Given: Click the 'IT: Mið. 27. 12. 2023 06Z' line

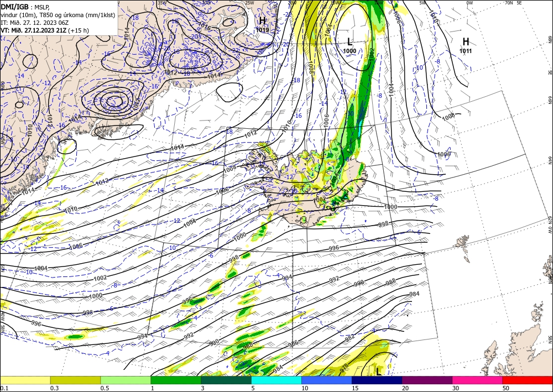Looking at the screenshot, I should [x=35, y=23].
